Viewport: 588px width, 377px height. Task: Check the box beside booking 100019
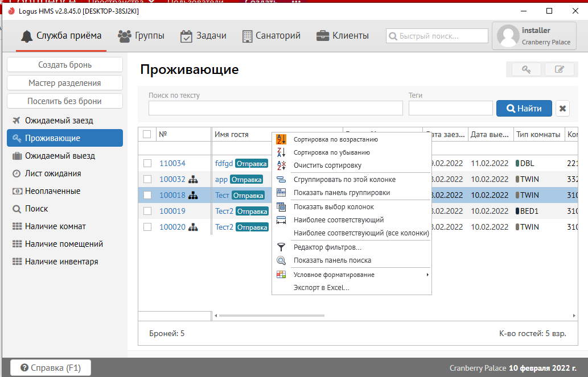[x=147, y=211]
